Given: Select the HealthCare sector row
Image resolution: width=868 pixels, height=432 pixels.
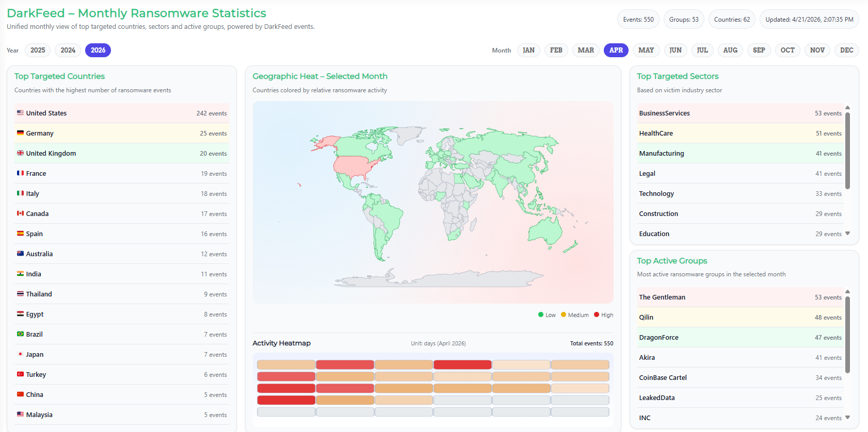Looking at the screenshot, I should coord(740,133).
